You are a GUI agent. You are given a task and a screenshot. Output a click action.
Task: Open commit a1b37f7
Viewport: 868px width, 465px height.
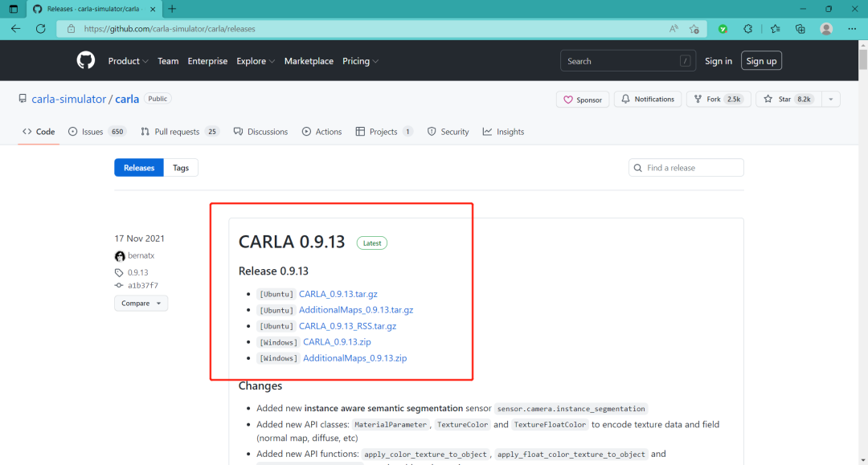click(143, 285)
